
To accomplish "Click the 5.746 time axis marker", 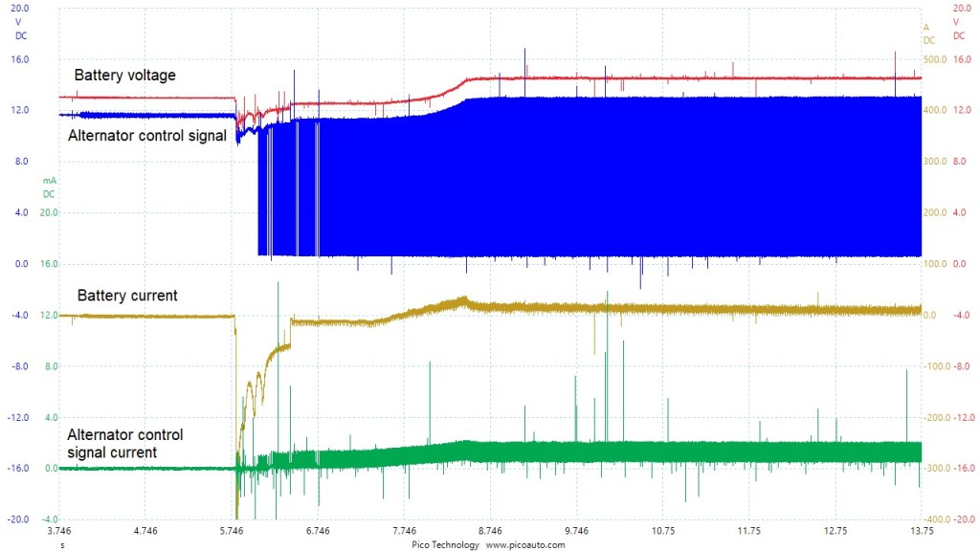I will click(232, 530).
